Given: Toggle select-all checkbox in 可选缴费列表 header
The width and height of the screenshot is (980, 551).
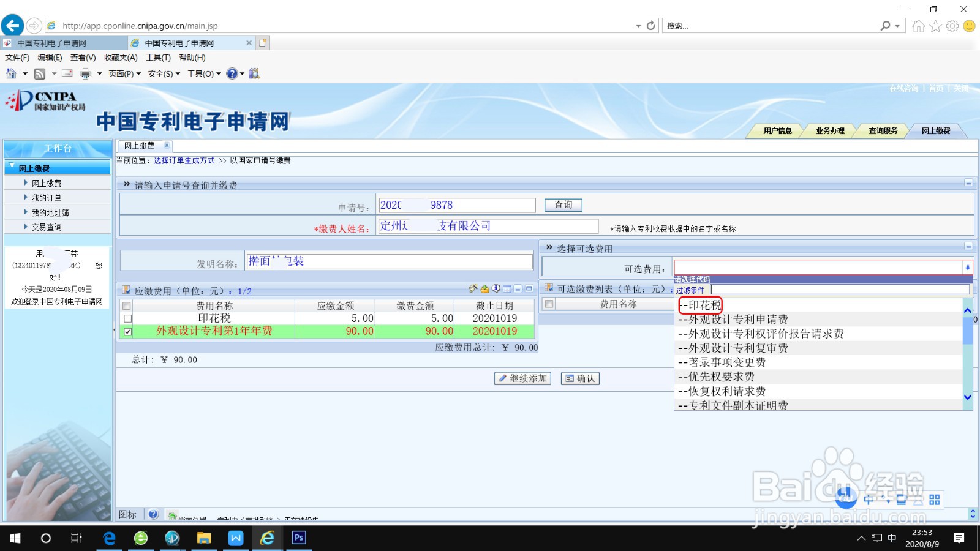Looking at the screenshot, I should coord(549,304).
